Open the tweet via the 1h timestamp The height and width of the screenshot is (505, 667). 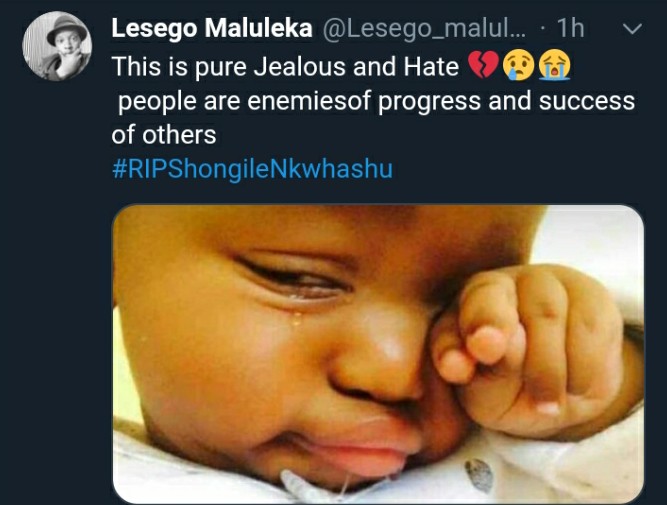(570, 28)
